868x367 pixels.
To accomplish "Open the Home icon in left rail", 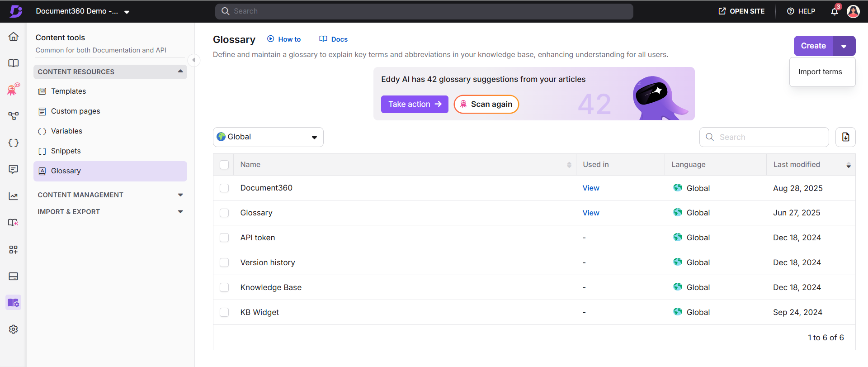I will [14, 37].
